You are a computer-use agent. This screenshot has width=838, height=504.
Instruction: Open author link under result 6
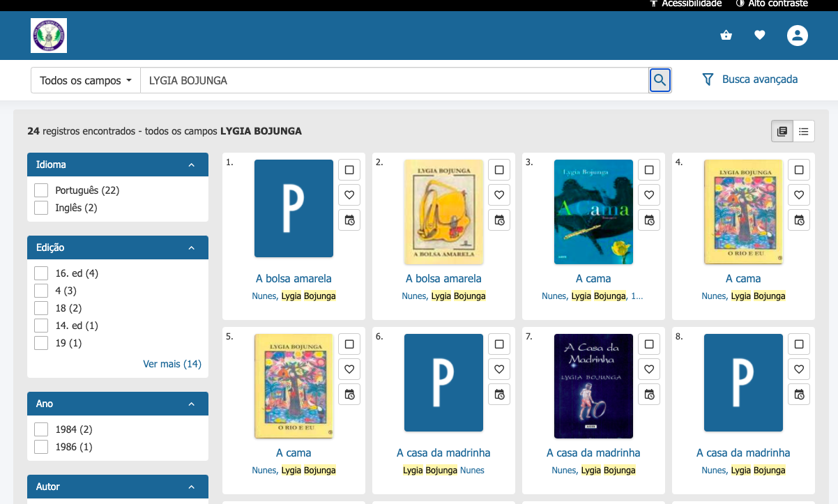[x=443, y=470]
